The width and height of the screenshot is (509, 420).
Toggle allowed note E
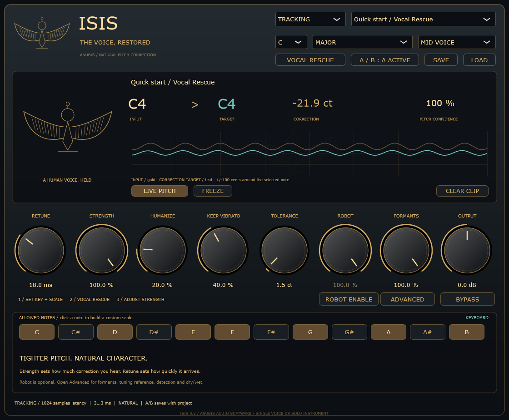(x=193, y=332)
